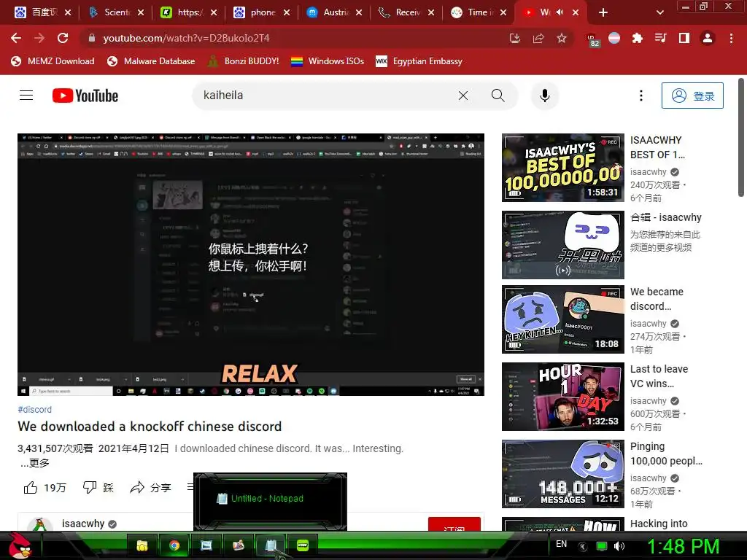Expand video description with 更多
The width and height of the screenshot is (747, 560).
[x=35, y=463]
